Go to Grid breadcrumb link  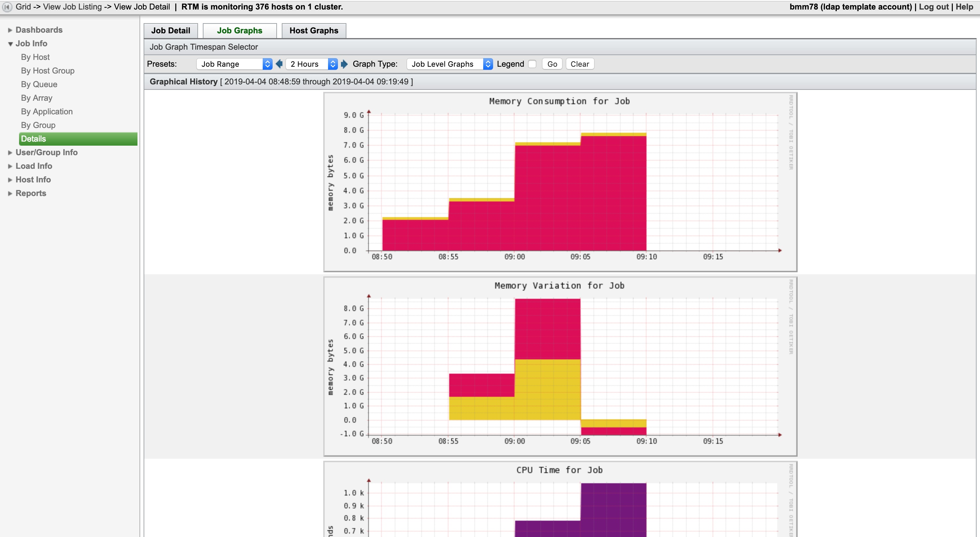(x=23, y=7)
